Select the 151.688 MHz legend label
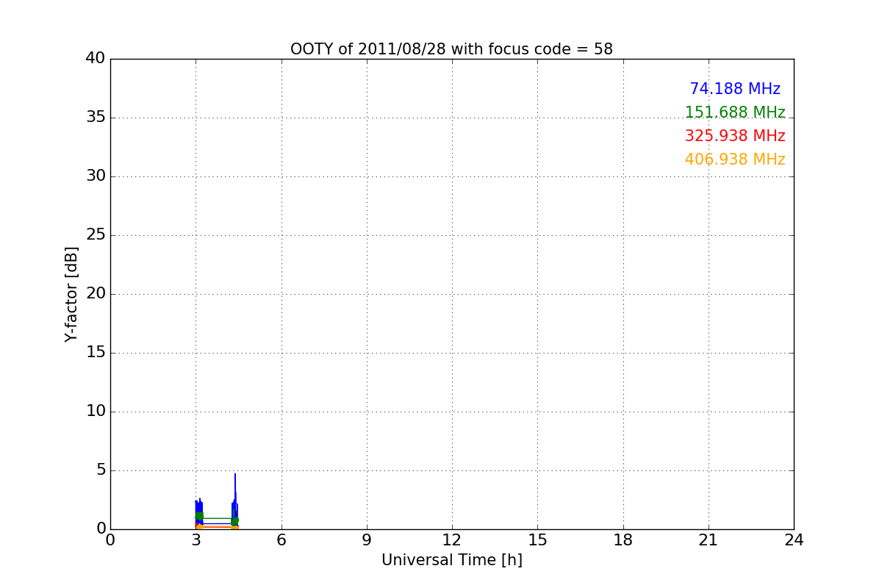This screenshot has width=882, height=588. [735, 112]
